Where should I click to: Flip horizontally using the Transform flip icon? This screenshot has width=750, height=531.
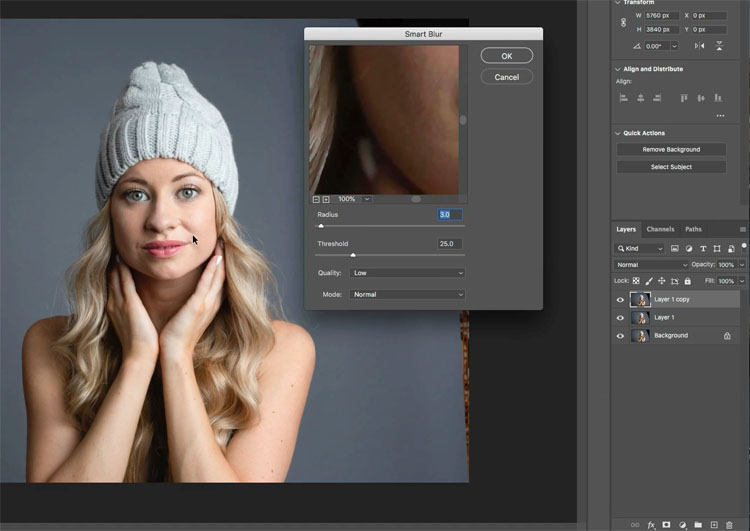[699, 46]
